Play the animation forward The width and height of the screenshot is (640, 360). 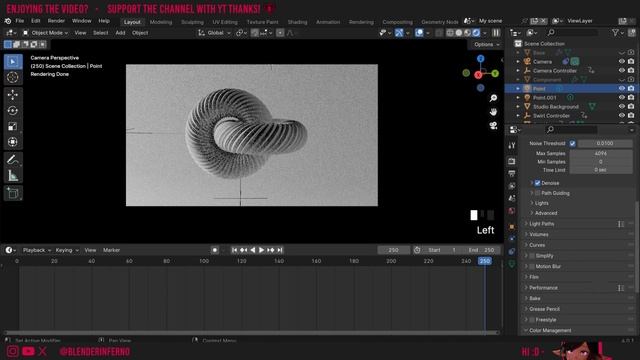pos(261,250)
